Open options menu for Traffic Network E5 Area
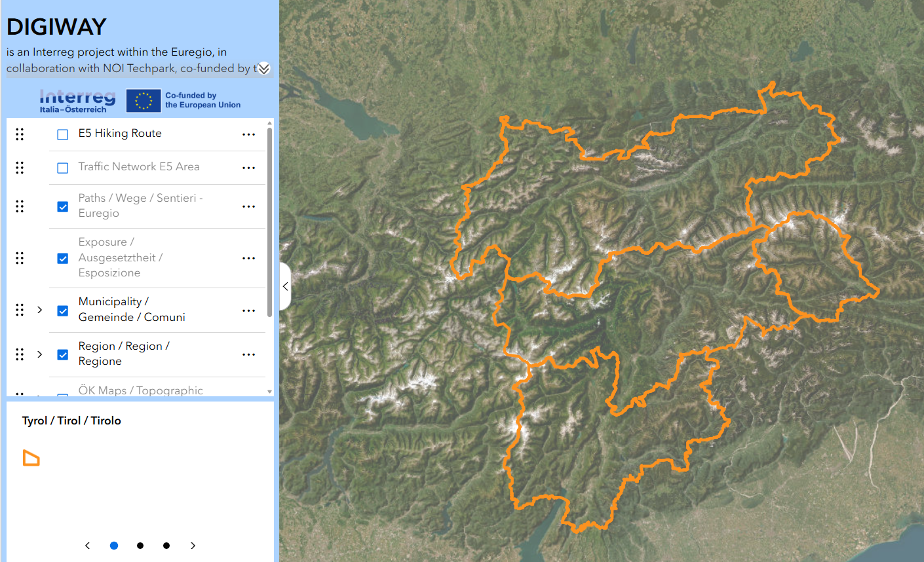The height and width of the screenshot is (562, 924). coord(248,168)
